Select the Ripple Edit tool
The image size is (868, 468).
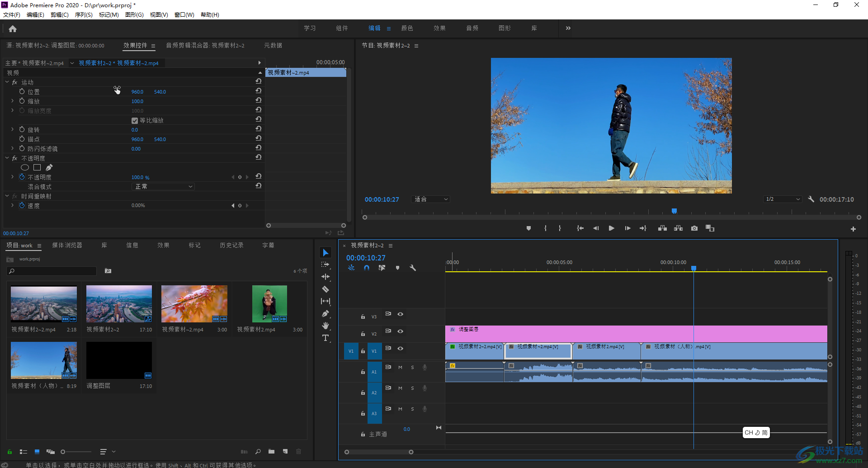[x=325, y=277]
